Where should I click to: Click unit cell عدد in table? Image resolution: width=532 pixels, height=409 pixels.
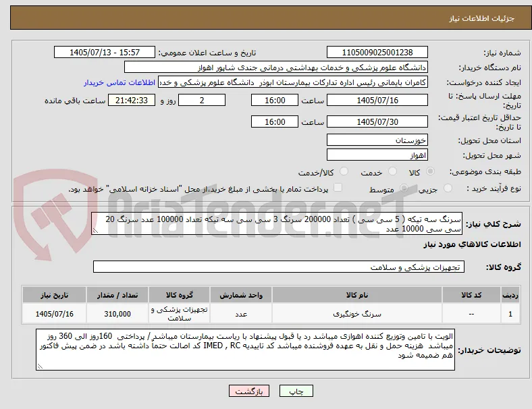tap(241, 314)
